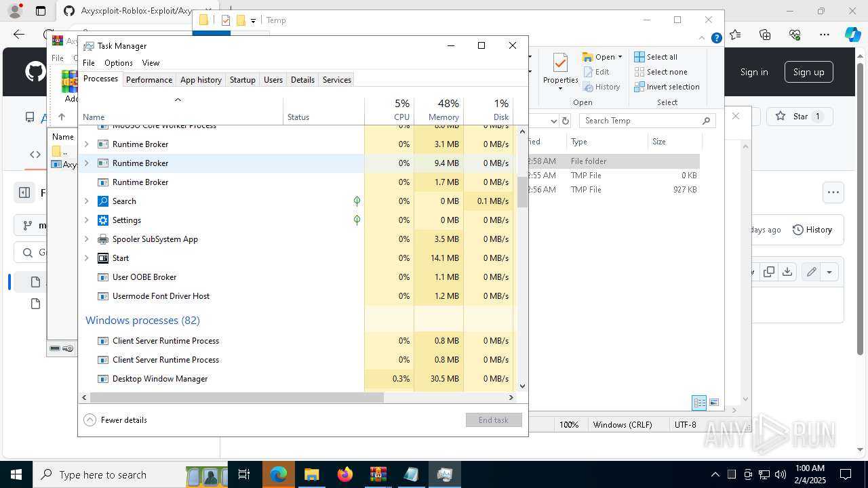Select the Startup tab
Viewport: 868px width, 488px height.
[242, 79]
